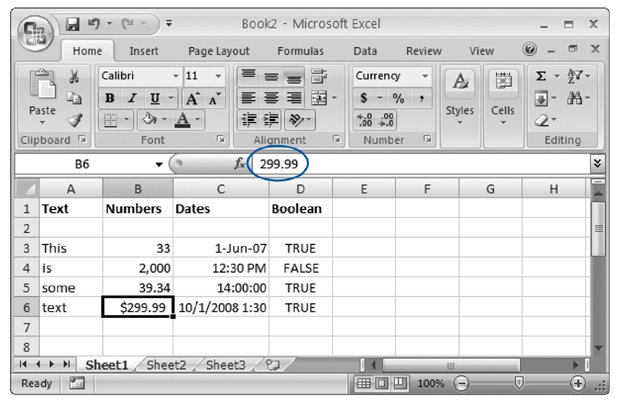Screen dimensions: 618x404
Task: Click Shrink Font icon
Action: click(214, 99)
